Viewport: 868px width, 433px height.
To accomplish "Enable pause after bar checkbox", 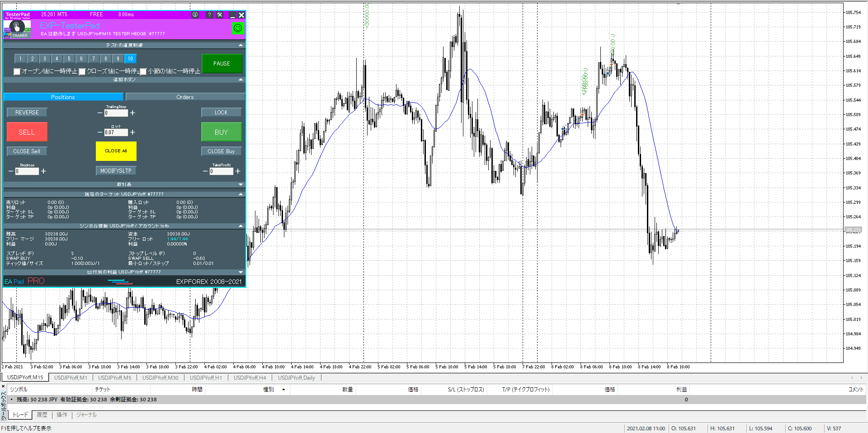I will [143, 71].
